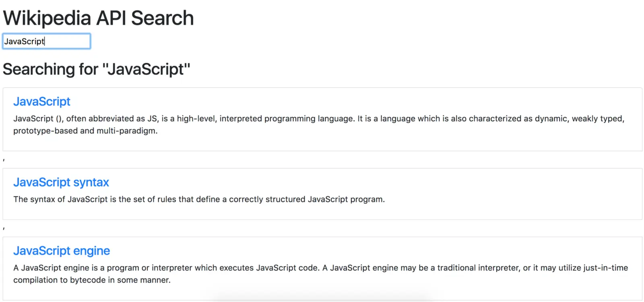Click the comma separator below the first result
Viewport: 644px width, 302px height.
click(4, 160)
